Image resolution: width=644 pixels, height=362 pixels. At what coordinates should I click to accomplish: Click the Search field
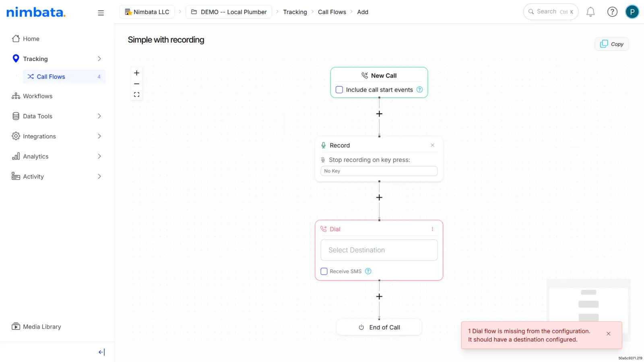[551, 12]
